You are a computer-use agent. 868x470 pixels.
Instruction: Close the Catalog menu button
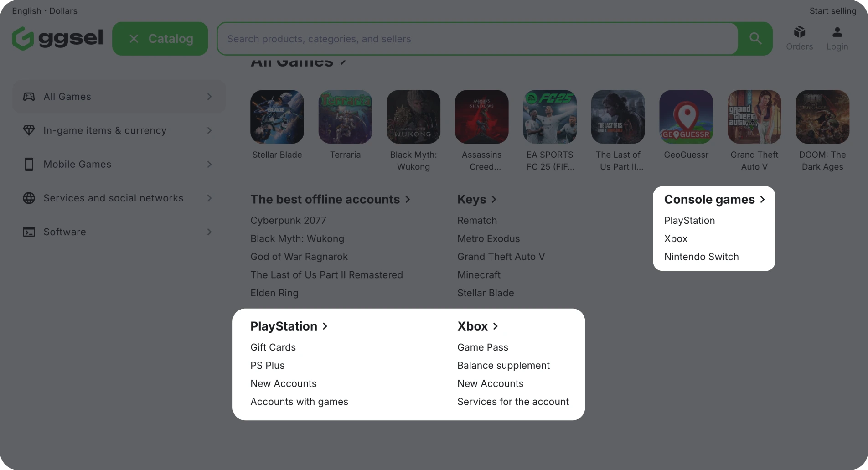160,39
